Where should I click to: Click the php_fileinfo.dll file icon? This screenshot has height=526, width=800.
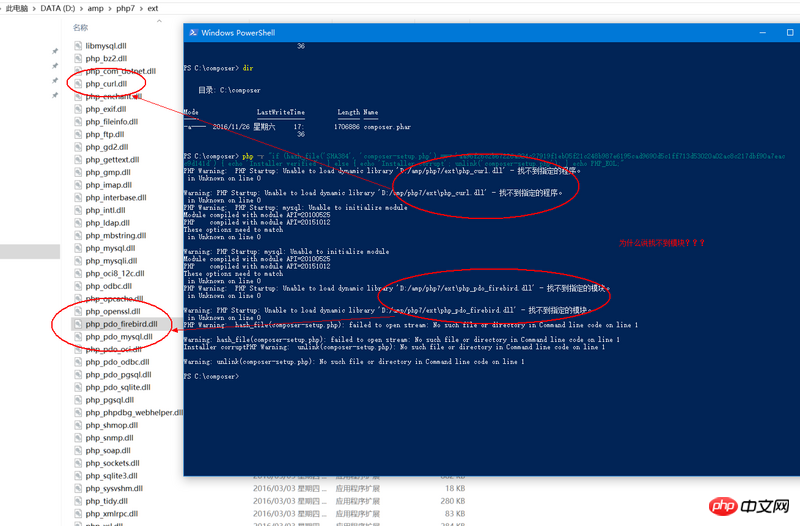78,121
